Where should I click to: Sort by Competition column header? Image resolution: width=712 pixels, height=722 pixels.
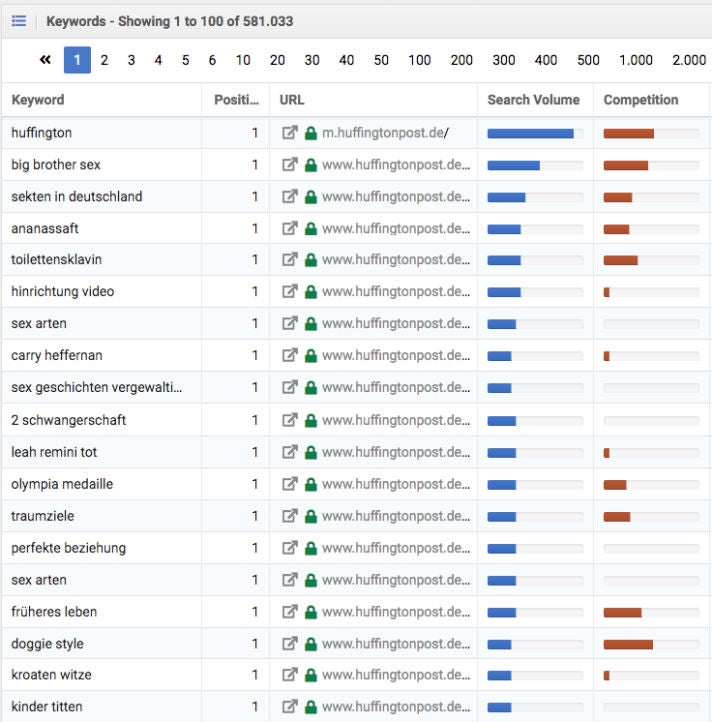(640, 100)
